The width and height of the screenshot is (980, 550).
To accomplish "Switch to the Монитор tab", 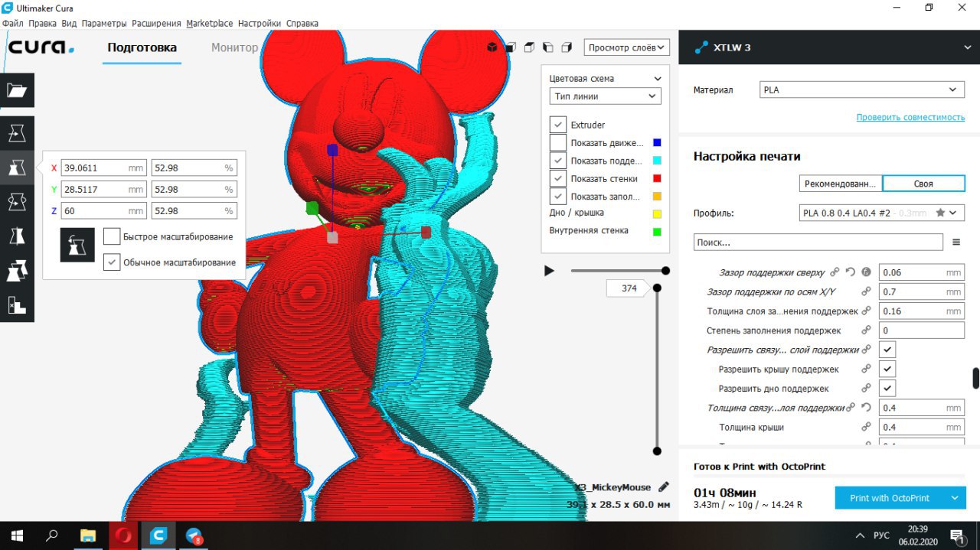I will tap(234, 47).
